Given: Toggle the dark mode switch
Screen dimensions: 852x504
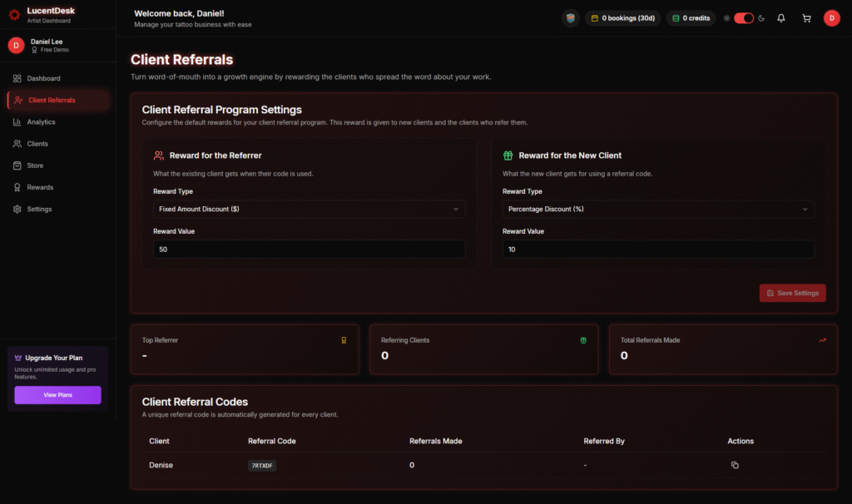Looking at the screenshot, I should (x=743, y=18).
